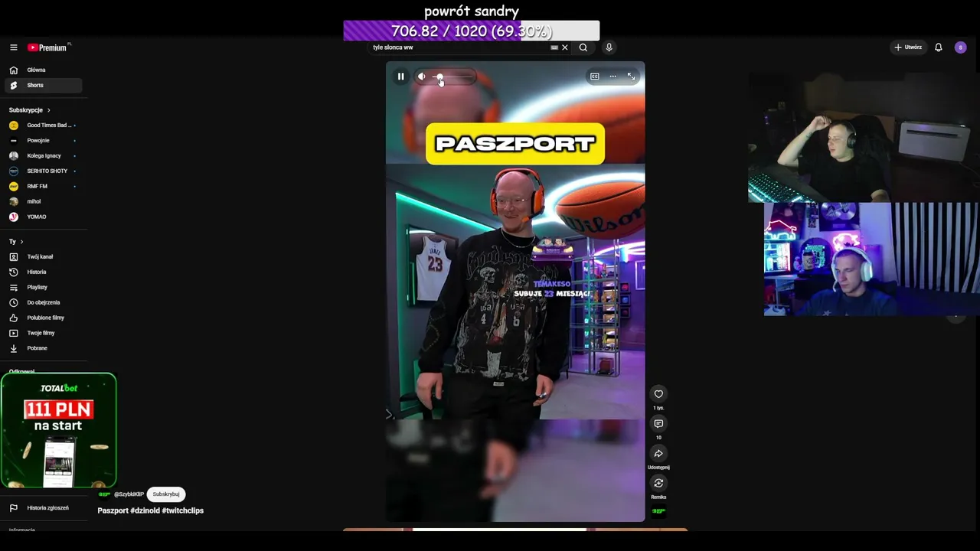Open the #dzinold hashtag

[145, 510]
